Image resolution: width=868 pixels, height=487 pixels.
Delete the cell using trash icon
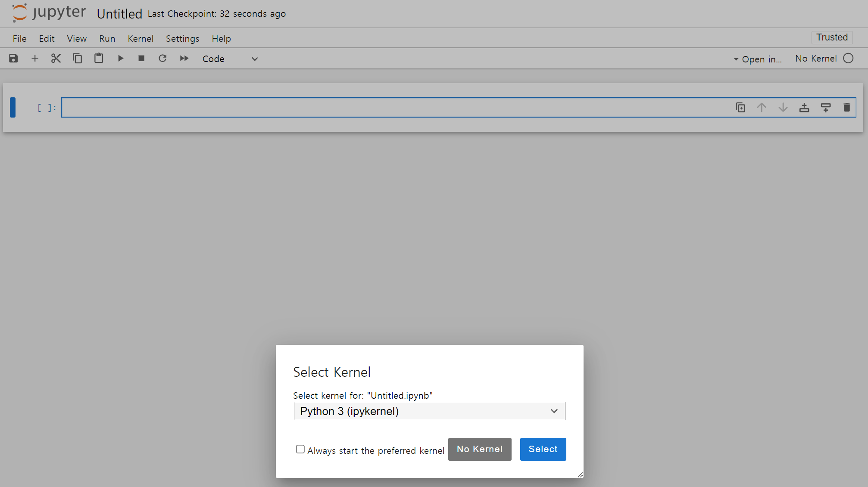846,108
